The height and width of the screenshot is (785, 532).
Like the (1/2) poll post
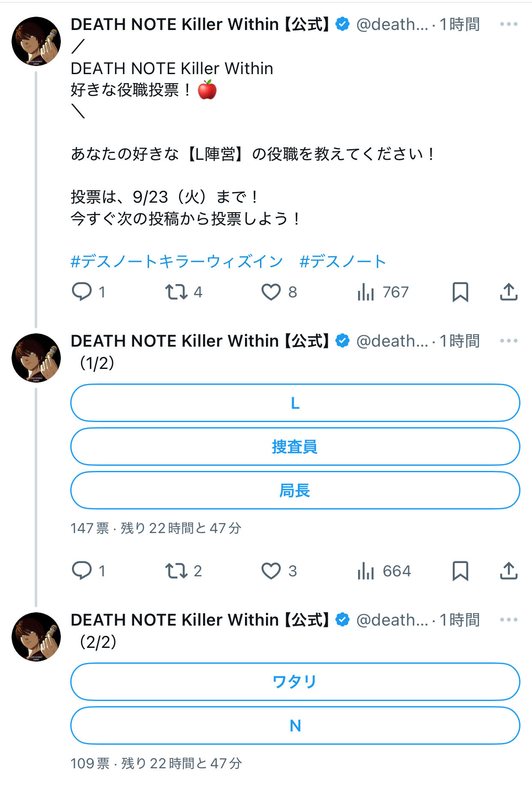(x=271, y=571)
